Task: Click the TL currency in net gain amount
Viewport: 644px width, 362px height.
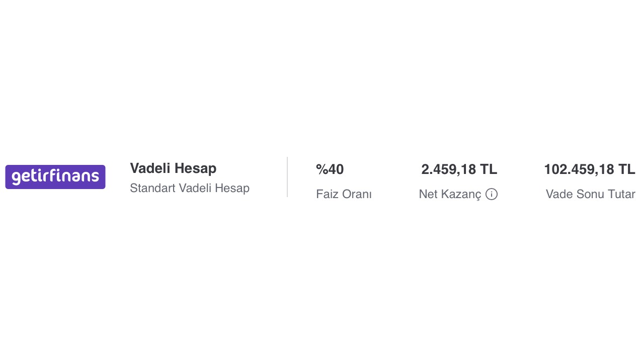Action: click(x=489, y=170)
